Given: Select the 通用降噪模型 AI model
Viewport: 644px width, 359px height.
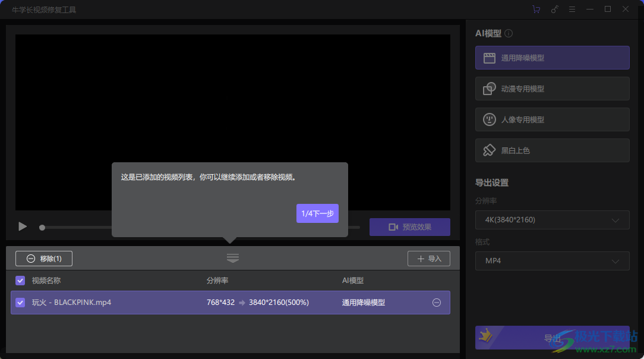Looking at the screenshot, I should coord(552,58).
